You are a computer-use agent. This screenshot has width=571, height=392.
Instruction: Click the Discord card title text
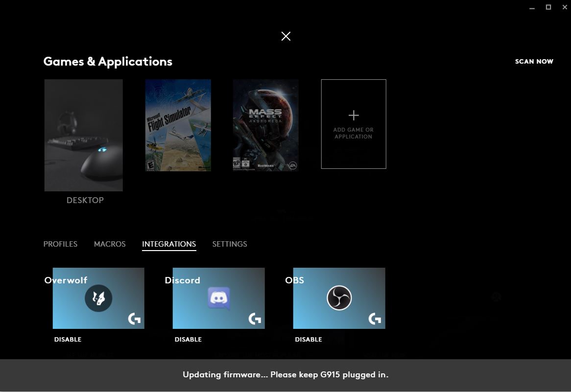183,280
